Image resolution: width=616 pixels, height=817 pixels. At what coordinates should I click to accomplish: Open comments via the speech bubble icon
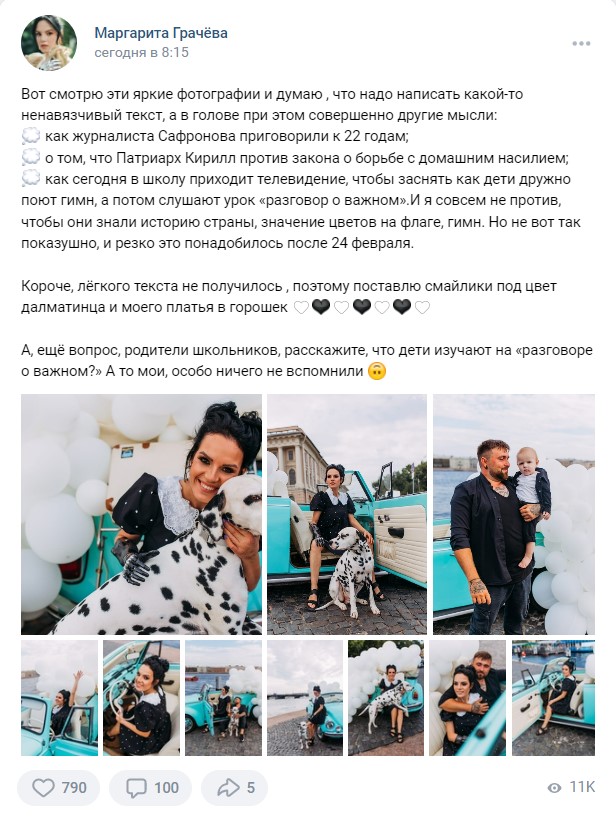tap(137, 788)
